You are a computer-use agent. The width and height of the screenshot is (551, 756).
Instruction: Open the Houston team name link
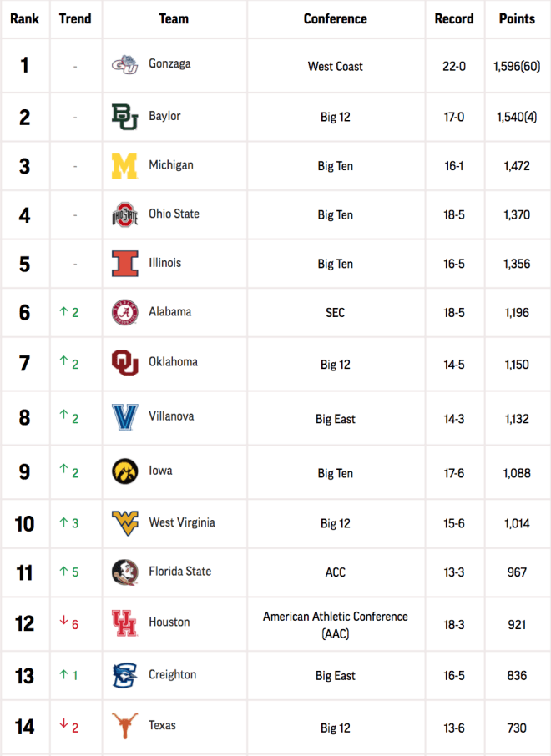[x=169, y=622]
